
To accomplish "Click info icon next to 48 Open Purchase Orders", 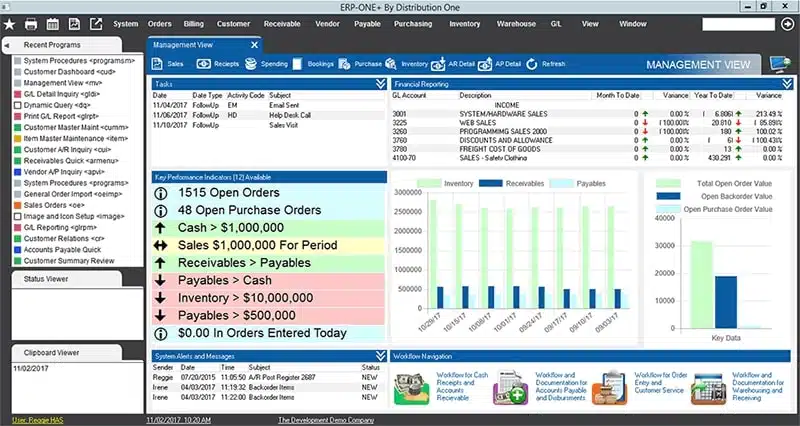I will point(161,211).
